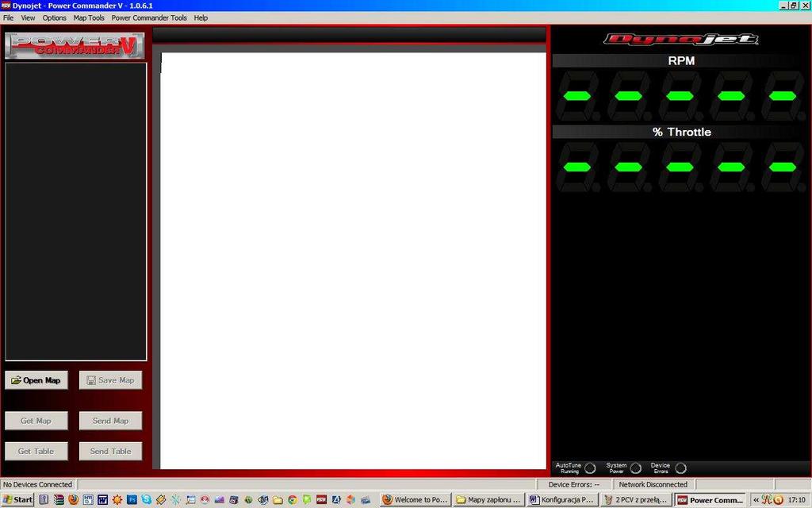Click the RPM digital readout display

click(x=680, y=96)
